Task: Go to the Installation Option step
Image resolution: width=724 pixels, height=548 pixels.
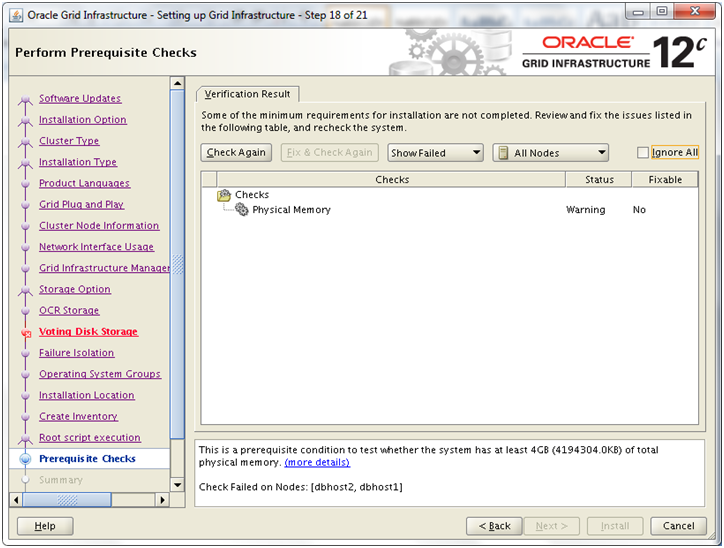Action: (83, 120)
